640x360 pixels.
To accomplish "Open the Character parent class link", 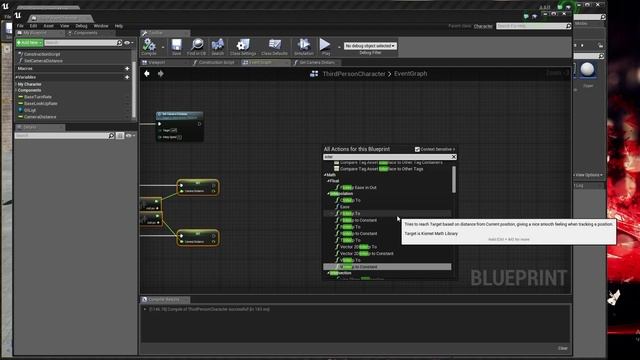I will [x=483, y=26].
